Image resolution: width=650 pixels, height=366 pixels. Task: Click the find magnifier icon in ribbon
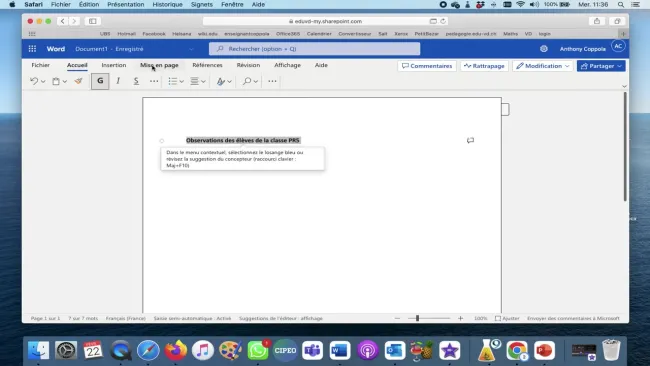247,81
